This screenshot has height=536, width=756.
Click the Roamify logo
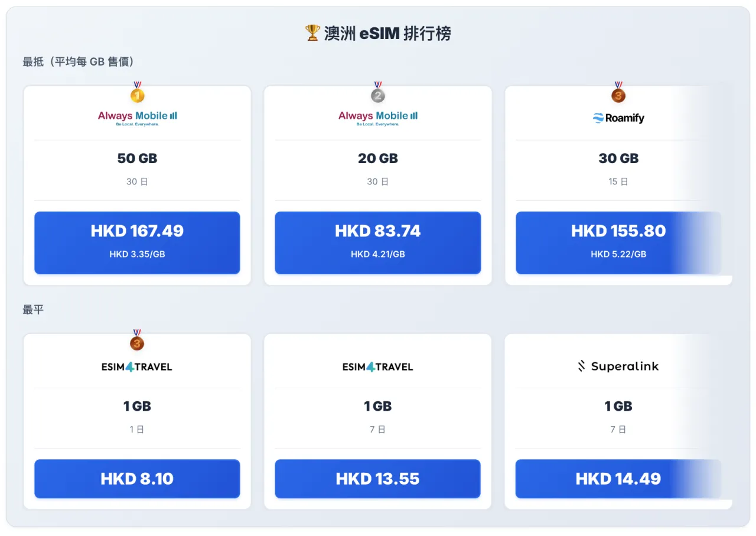(618, 118)
